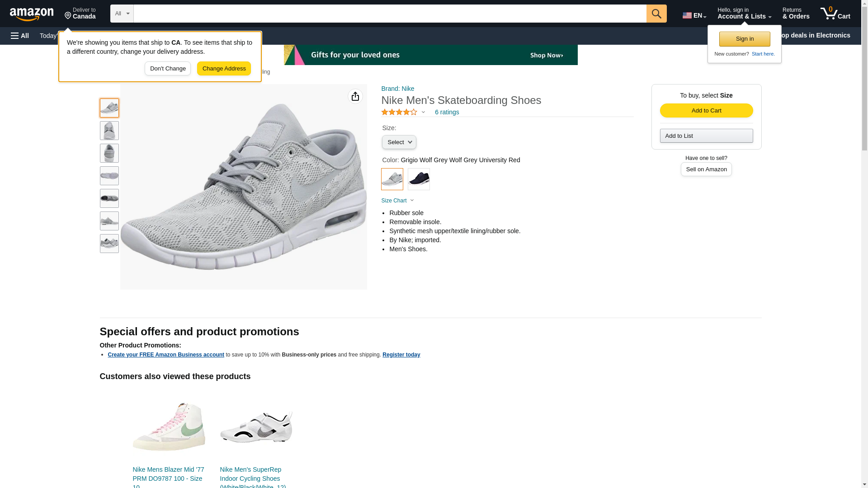
Task: Click the Add to Cart button
Action: point(706,111)
